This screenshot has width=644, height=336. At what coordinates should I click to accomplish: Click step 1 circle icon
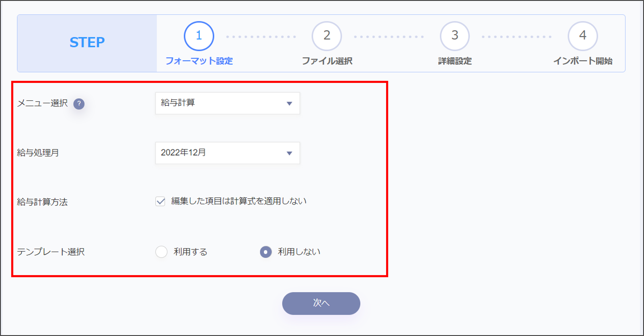coord(199,36)
